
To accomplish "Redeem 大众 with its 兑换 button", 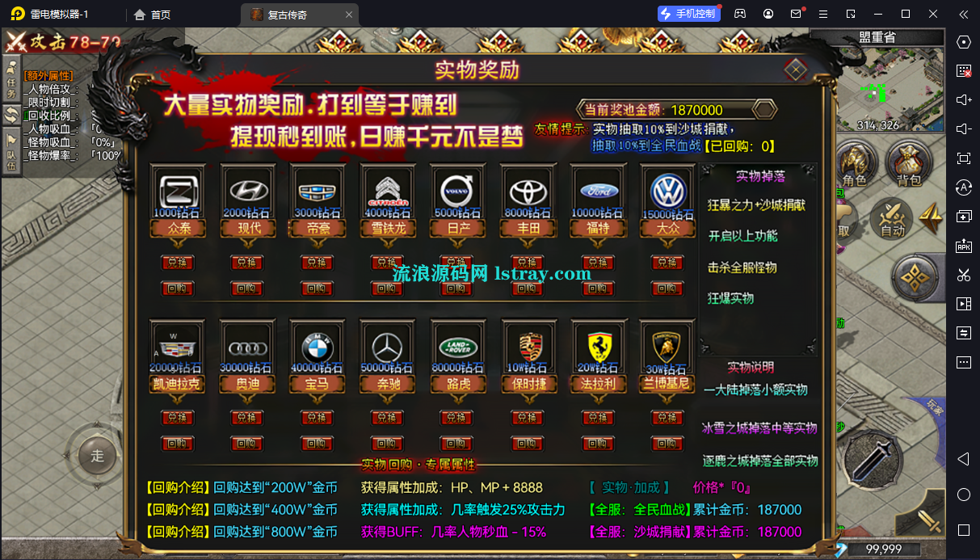I will coord(667,263).
